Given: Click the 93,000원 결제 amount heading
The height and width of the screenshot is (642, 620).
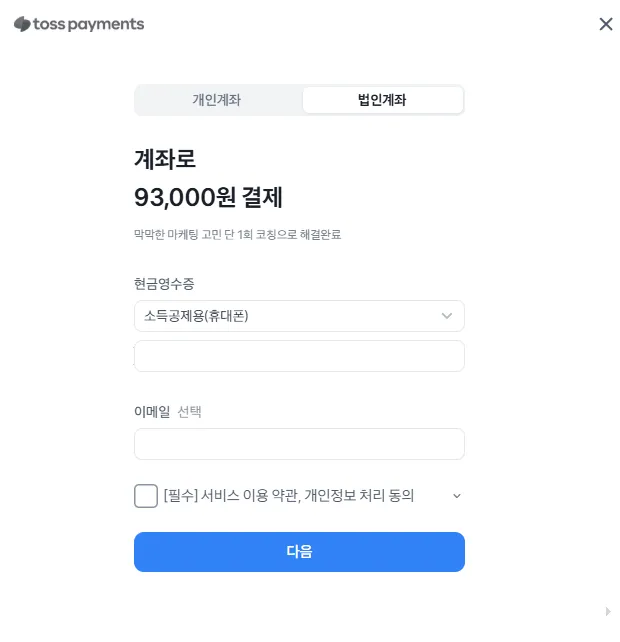Looking at the screenshot, I should [208, 197].
